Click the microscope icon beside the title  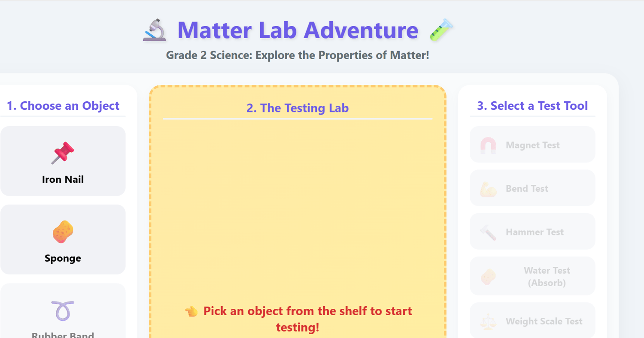(154, 30)
